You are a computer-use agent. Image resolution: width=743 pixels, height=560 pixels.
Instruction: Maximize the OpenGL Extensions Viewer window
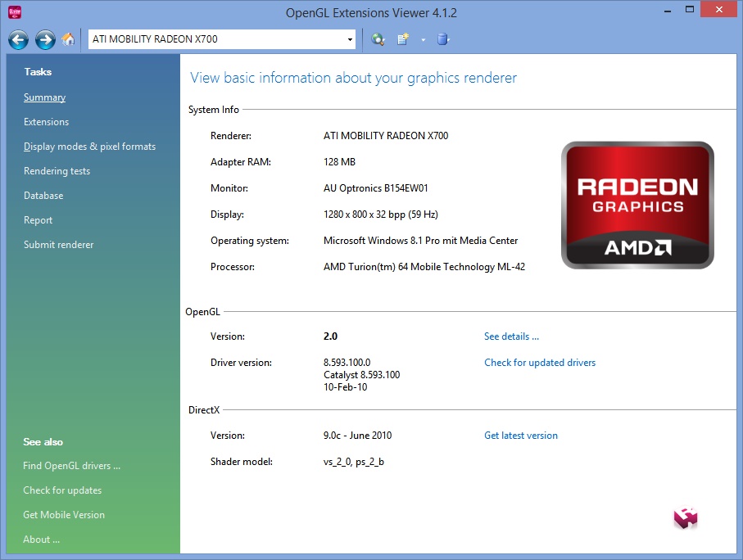click(x=690, y=10)
